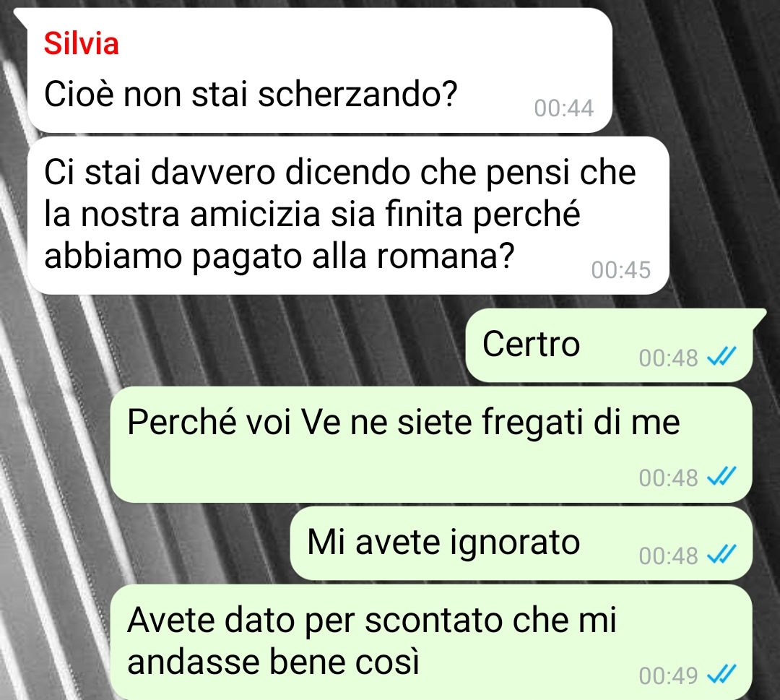
Task: Click the double check on "Perché voi" message
Action: [721, 477]
